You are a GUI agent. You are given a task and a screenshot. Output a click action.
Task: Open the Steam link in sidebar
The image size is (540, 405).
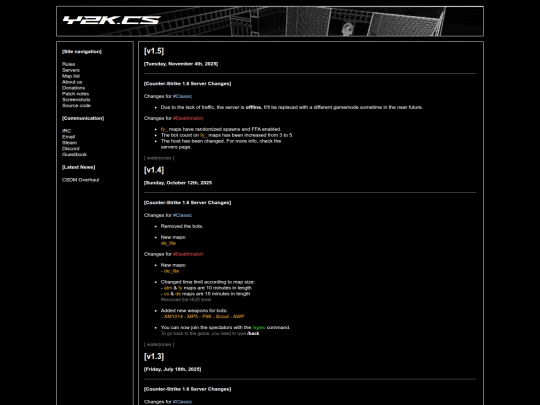69,143
